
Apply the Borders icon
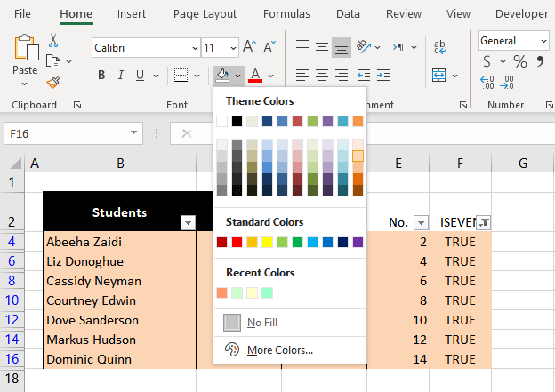click(x=181, y=75)
